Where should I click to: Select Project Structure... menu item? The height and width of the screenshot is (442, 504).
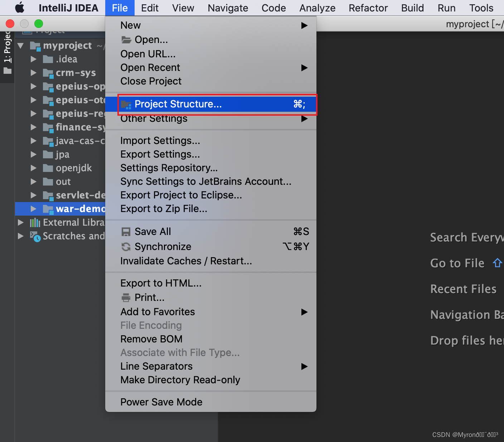tap(211, 104)
